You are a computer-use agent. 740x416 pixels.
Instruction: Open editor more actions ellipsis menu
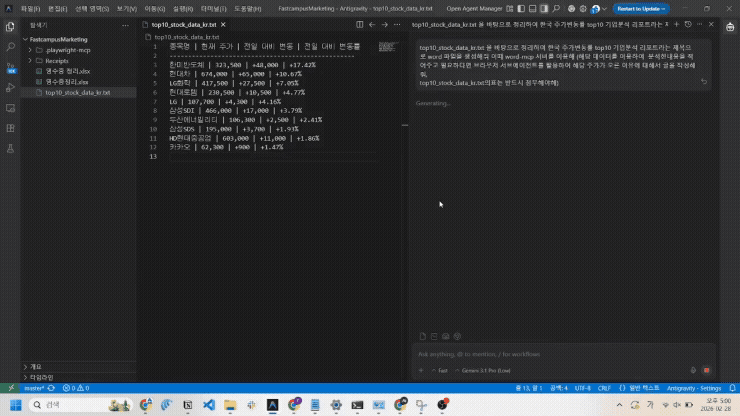(x=397, y=25)
